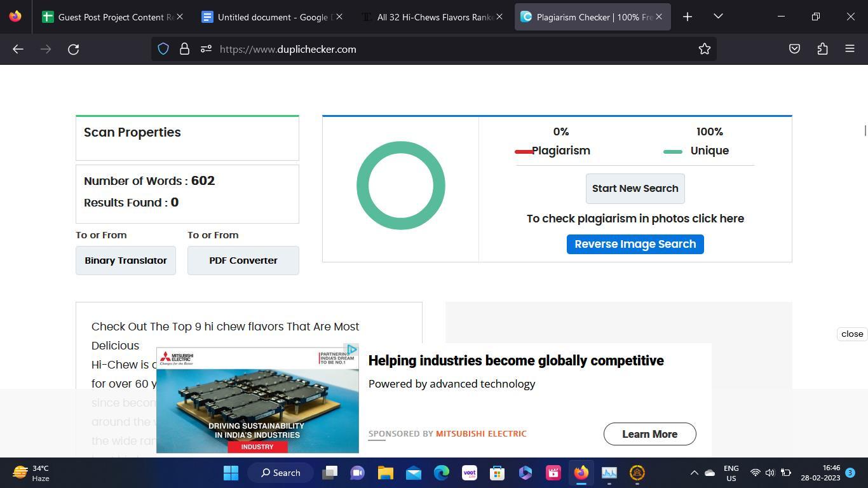Click the page vertical scrollbar thumb
Image resolution: width=868 pixels, height=488 pixels.
click(864, 130)
